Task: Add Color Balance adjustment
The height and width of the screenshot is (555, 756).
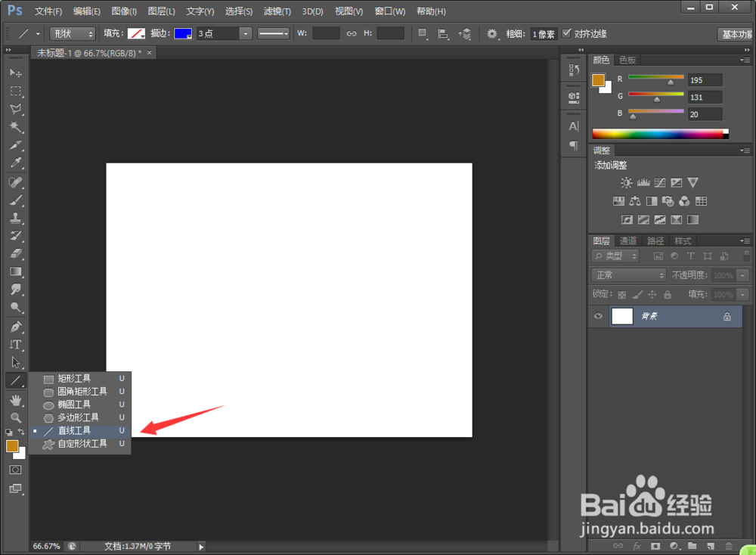Action: point(635,201)
